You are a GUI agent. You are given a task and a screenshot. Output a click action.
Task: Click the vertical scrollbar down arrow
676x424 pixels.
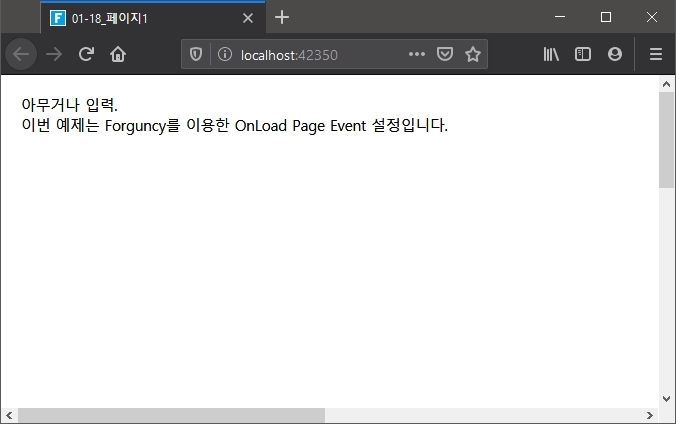pyautogui.click(x=667, y=398)
